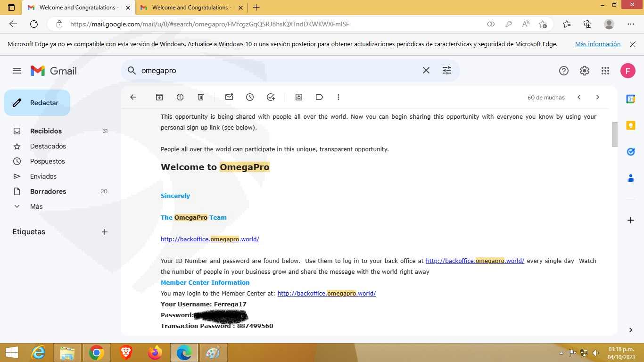View newer email in results

point(579,97)
